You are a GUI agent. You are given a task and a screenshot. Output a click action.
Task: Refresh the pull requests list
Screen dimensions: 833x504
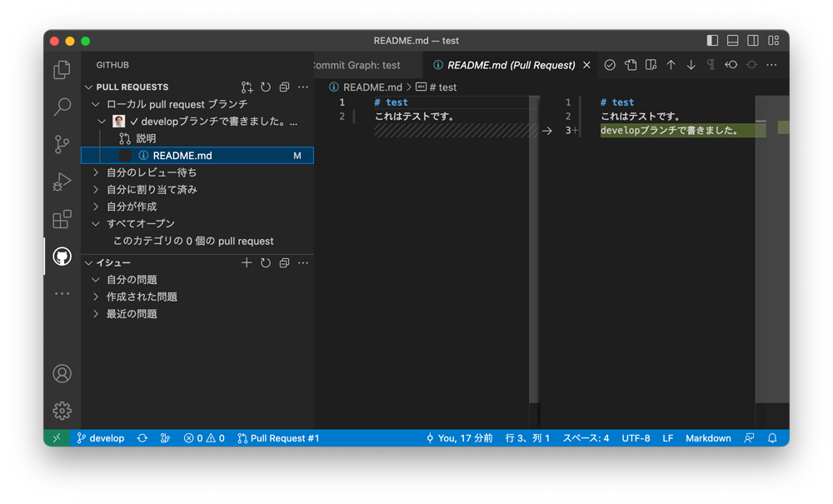(x=266, y=87)
